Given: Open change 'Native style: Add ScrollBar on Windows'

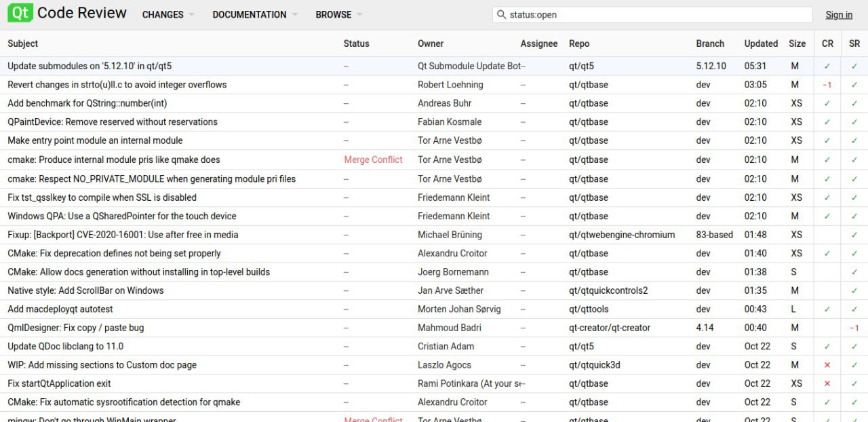Looking at the screenshot, I should [85, 290].
